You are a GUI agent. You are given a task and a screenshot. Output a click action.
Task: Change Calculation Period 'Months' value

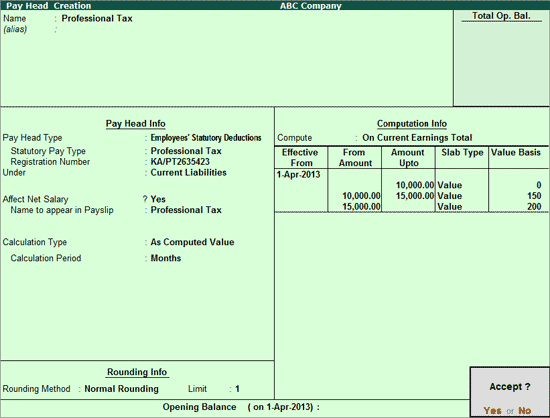[x=166, y=258]
